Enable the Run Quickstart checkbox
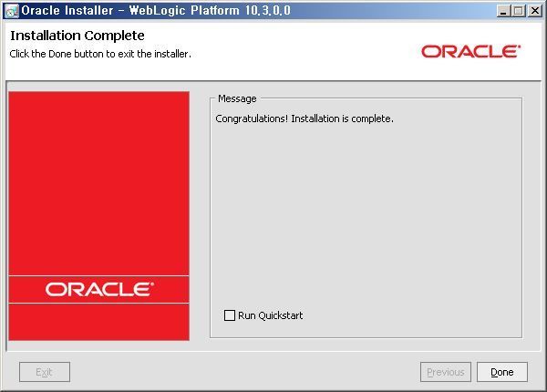This screenshot has height=392, width=547. pyautogui.click(x=229, y=315)
